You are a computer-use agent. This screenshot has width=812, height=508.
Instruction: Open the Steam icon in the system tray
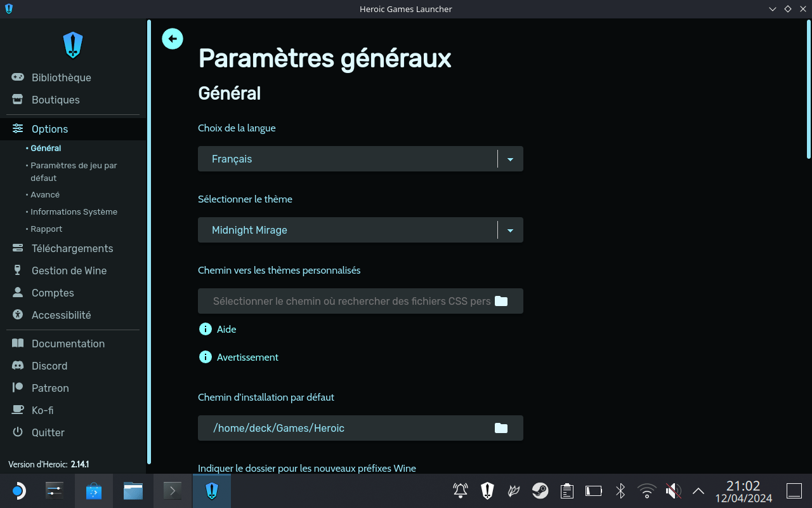(x=540, y=491)
